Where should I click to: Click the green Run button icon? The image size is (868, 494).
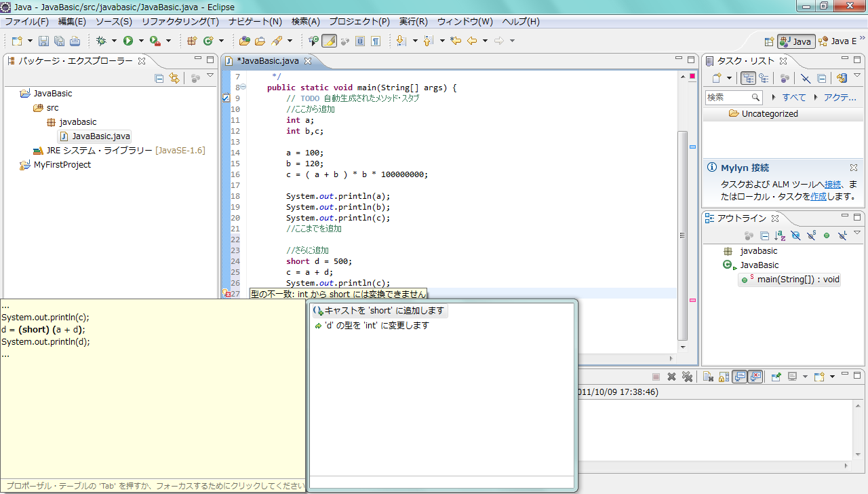click(x=127, y=41)
